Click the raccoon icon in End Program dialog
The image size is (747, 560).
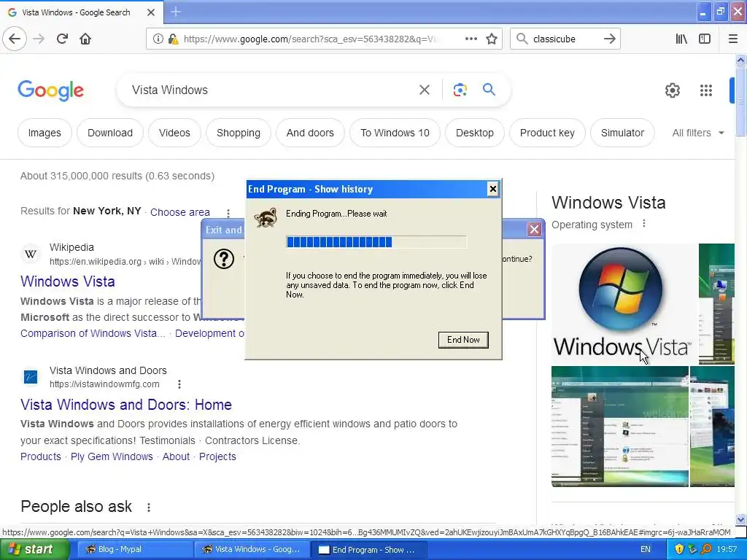(266, 217)
